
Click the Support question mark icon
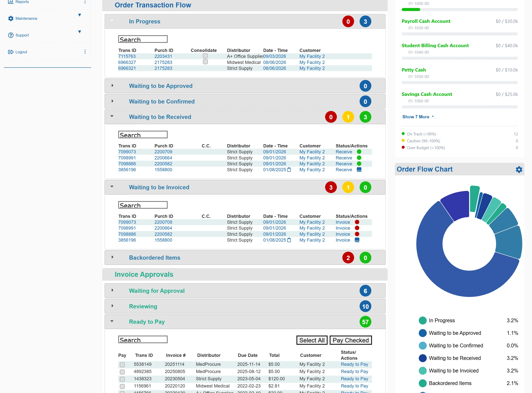pos(11,35)
